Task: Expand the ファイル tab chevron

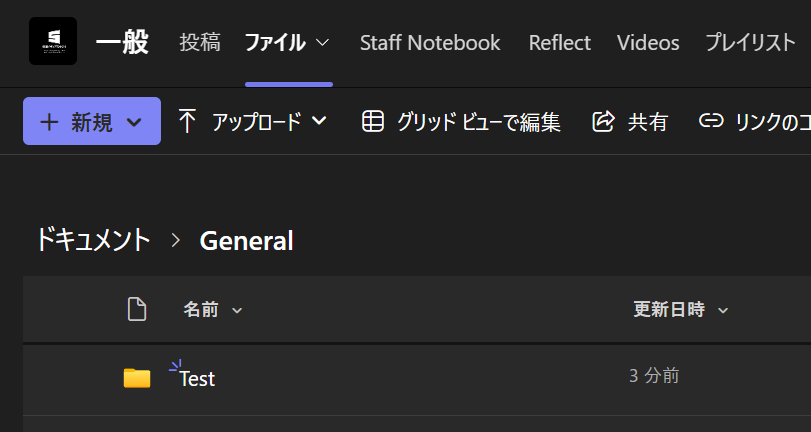Action: 322,43
